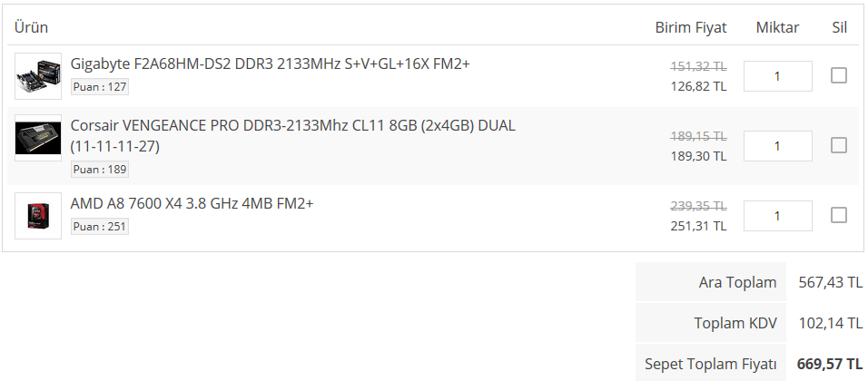
Task: Select the quantity box for AMD A8 7600
Action: pyautogui.click(x=777, y=216)
